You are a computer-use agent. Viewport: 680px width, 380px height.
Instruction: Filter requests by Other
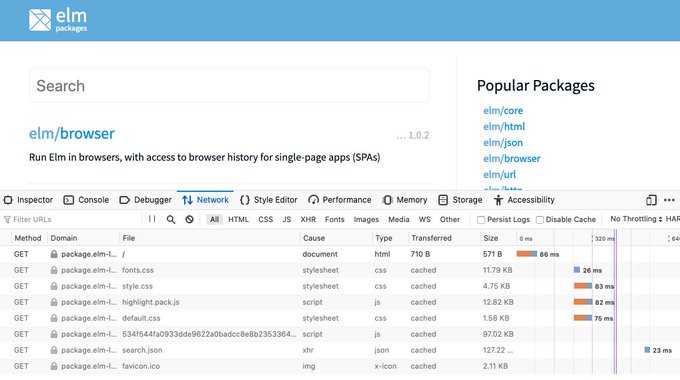[450, 219]
